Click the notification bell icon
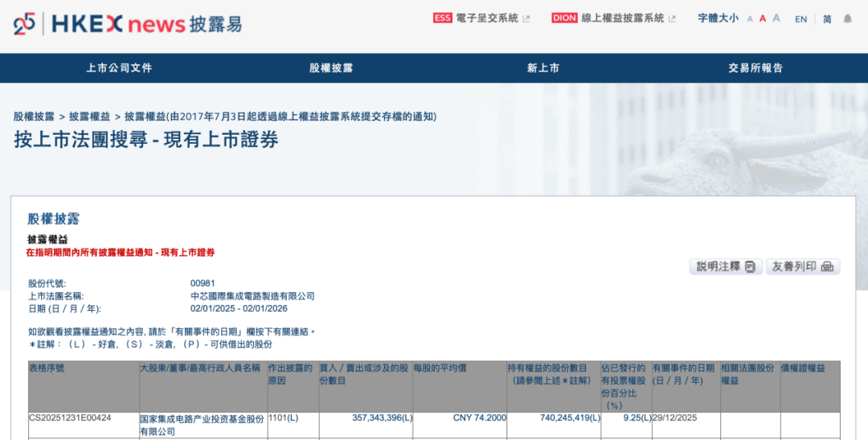Screen dimensions: 868x440 pyautogui.click(x=847, y=19)
